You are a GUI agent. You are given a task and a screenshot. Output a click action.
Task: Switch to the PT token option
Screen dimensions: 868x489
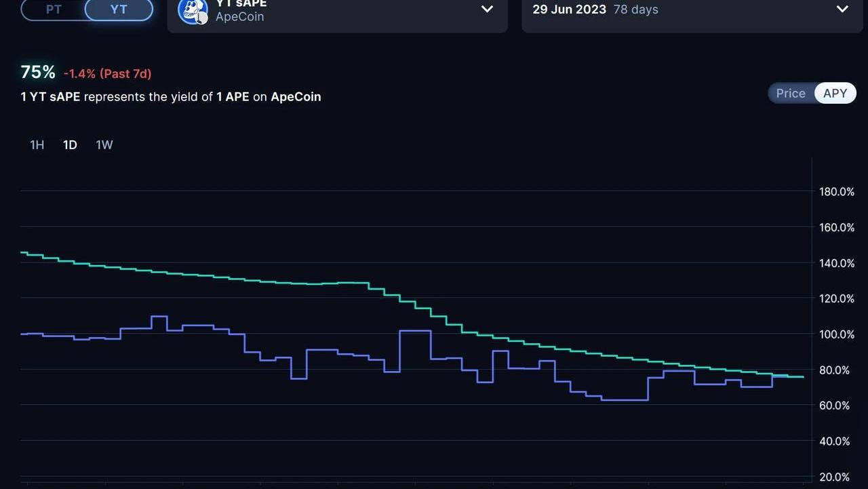click(54, 9)
